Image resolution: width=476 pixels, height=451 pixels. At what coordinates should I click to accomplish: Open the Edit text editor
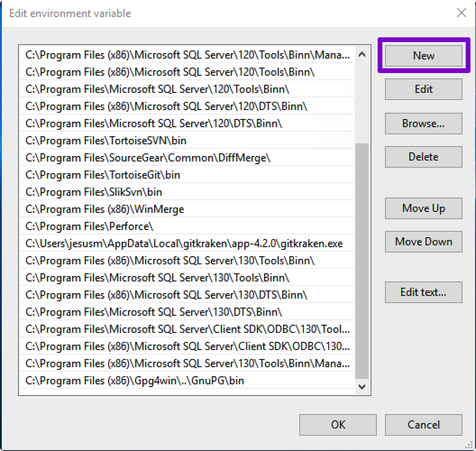423,292
